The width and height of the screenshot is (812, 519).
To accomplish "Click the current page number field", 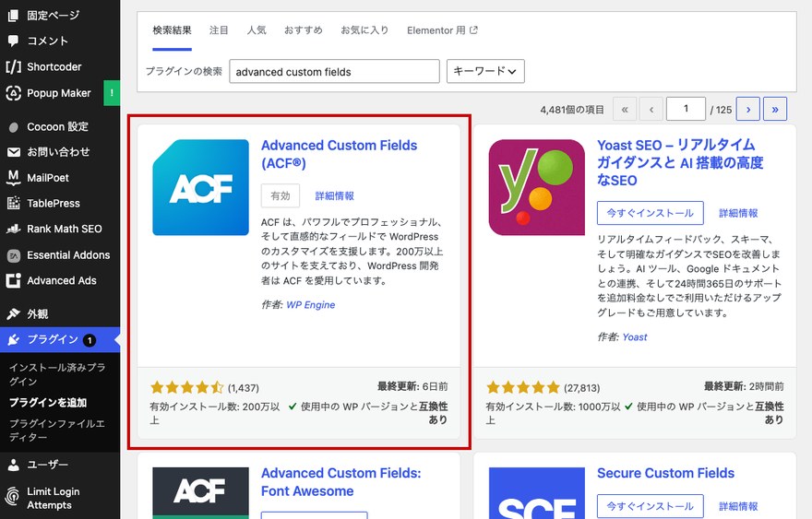I will [686, 109].
